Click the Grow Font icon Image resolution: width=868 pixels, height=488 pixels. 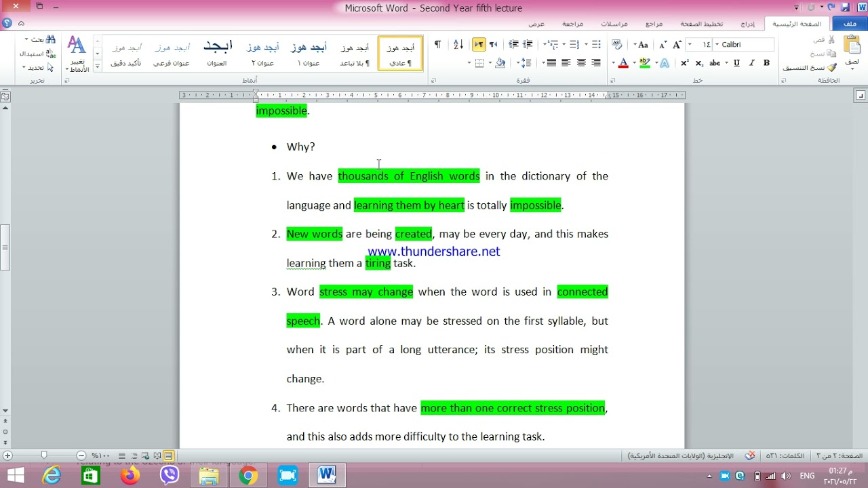(676, 45)
